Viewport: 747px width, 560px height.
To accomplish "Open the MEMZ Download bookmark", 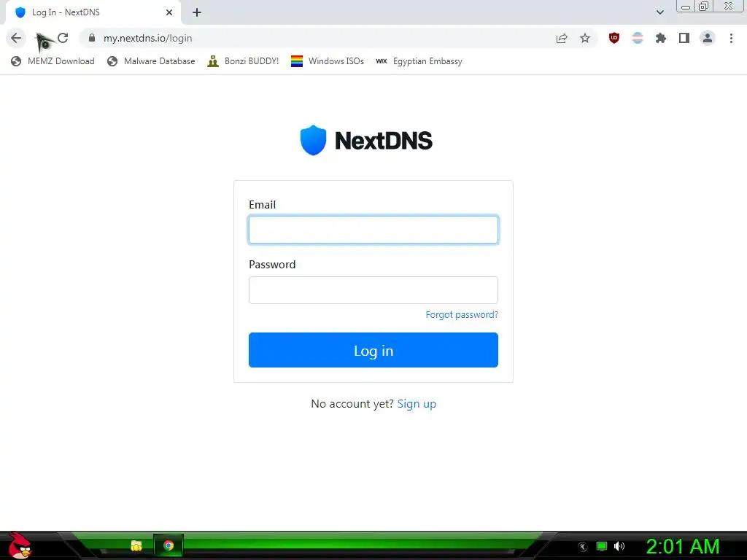I will coord(53,61).
